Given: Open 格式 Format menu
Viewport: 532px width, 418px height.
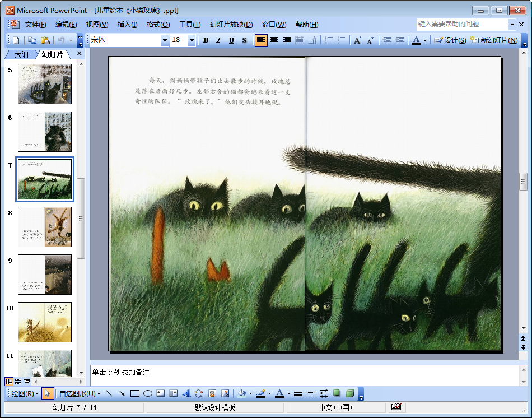Looking at the screenshot, I should click(x=158, y=25).
